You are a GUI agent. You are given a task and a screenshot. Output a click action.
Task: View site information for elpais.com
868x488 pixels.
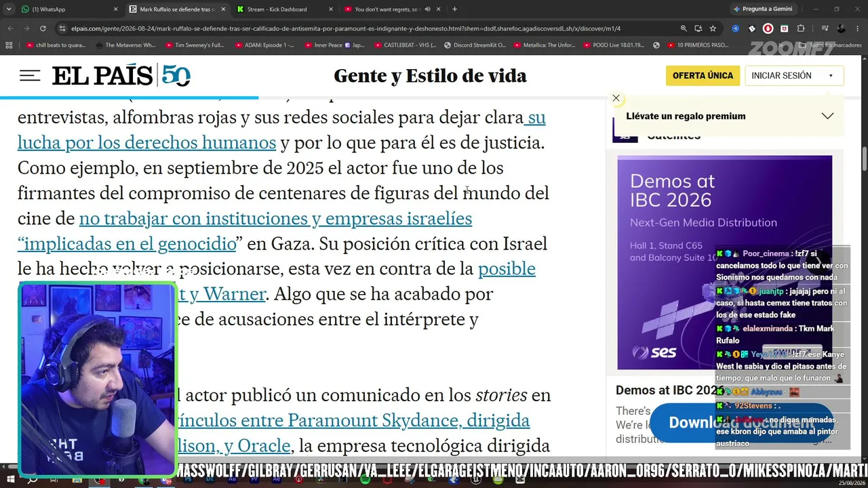[62, 28]
